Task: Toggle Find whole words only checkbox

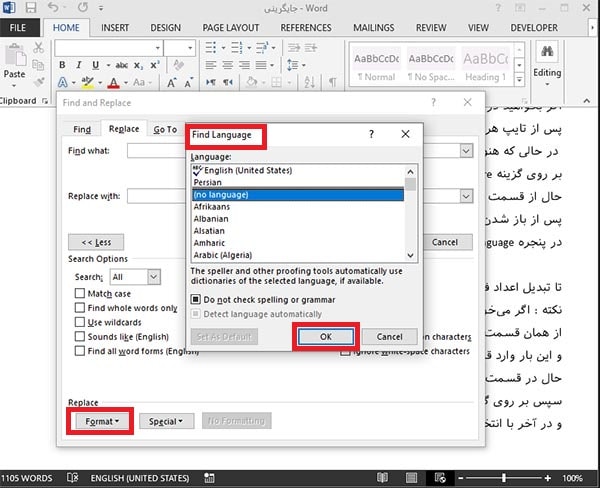Action: pos(80,308)
